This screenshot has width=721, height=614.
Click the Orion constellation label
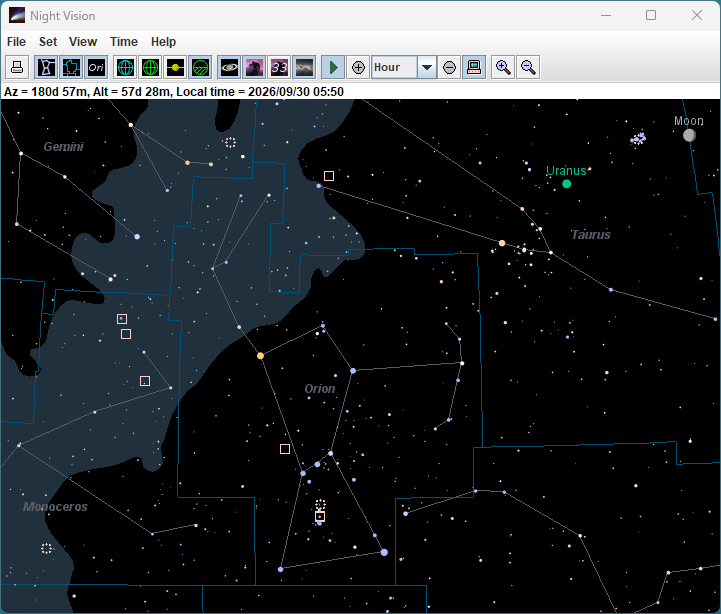[x=320, y=389]
